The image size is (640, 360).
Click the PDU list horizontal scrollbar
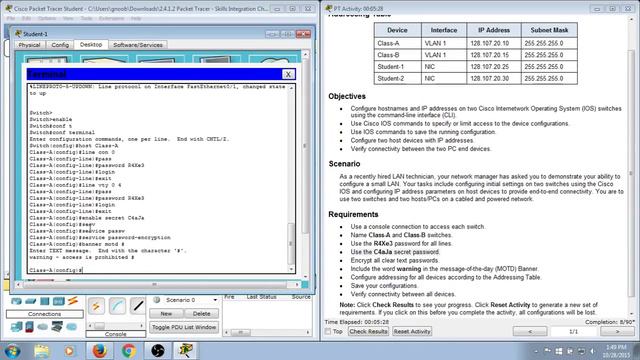pos(267,333)
